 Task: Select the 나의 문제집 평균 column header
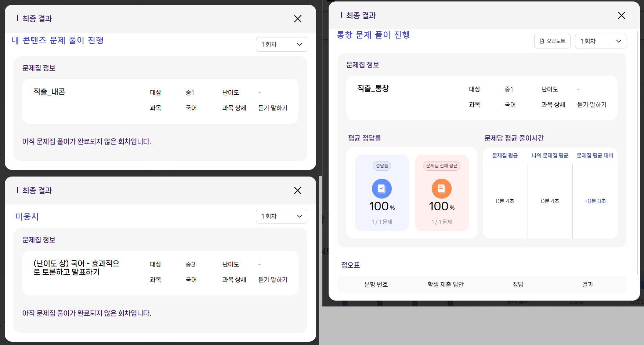pyautogui.click(x=550, y=156)
